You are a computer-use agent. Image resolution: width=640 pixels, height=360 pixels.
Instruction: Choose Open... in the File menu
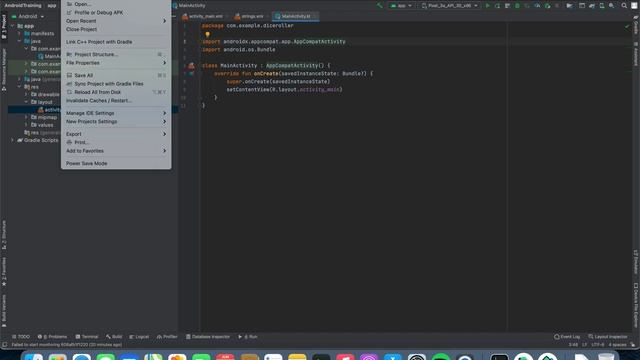coord(116,4)
